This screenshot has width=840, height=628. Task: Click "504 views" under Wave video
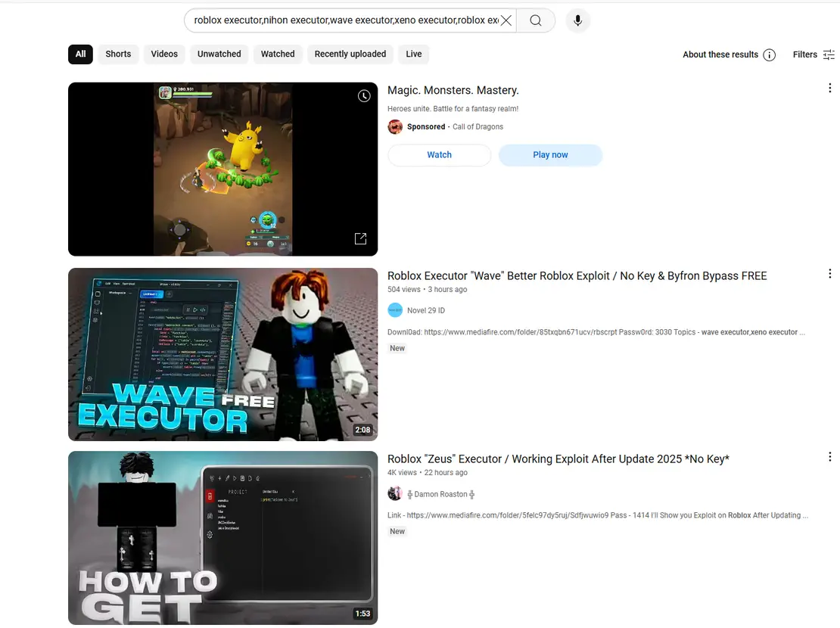(404, 289)
